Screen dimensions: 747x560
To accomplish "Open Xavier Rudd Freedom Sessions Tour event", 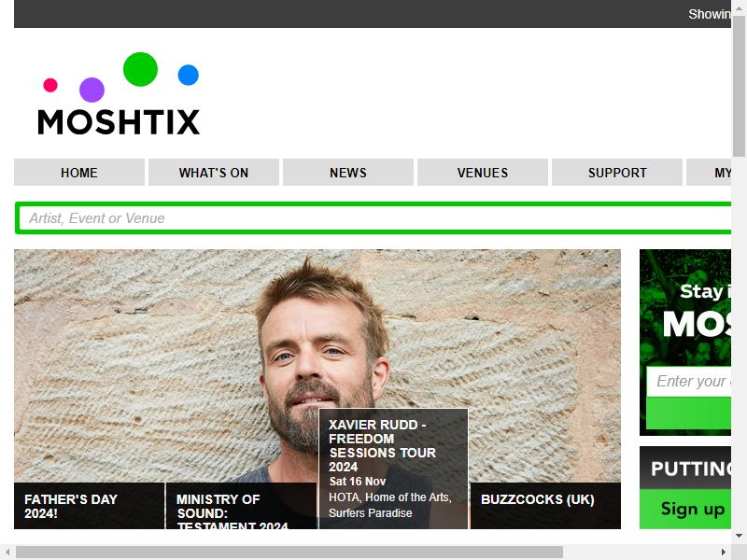I will pos(393,469).
